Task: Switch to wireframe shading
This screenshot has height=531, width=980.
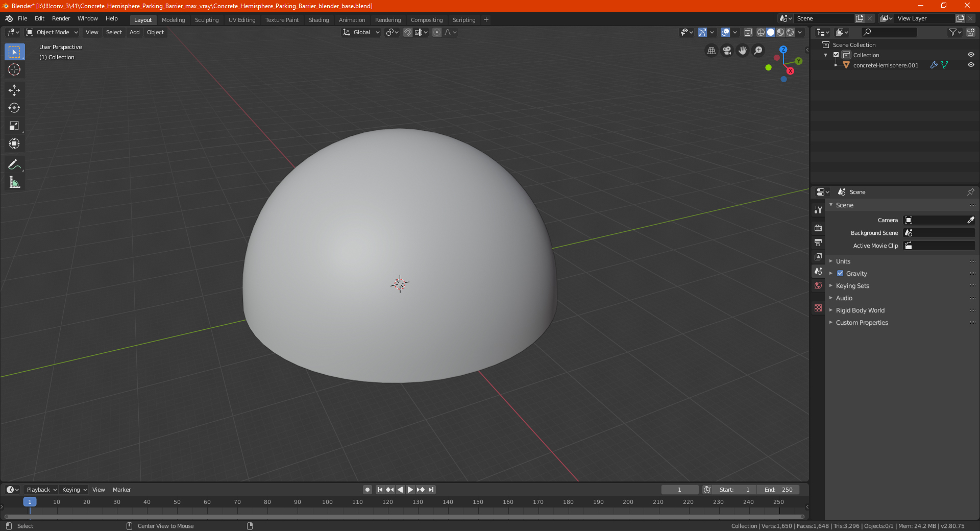Action: tap(761, 32)
